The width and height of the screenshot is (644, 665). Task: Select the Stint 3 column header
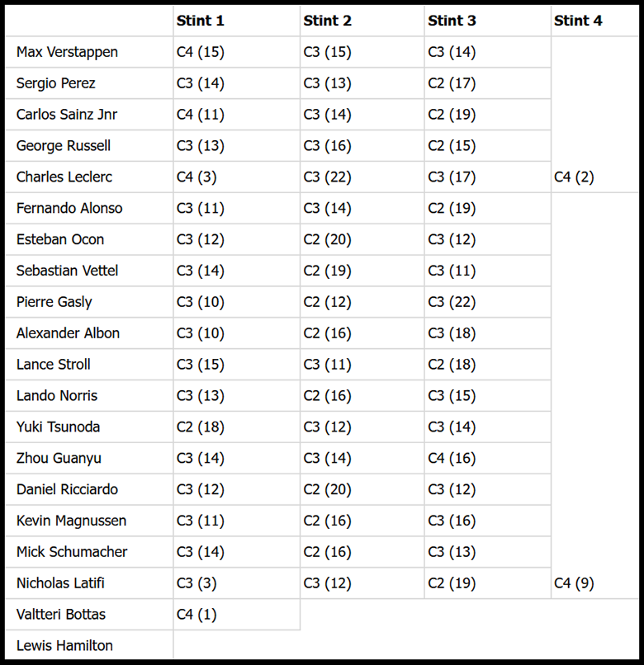click(488, 21)
